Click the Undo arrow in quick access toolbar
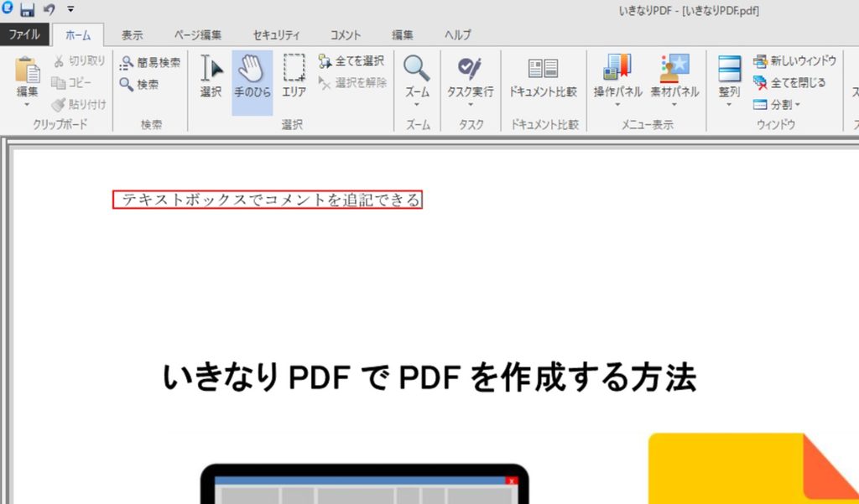 [x=49, y=9]
